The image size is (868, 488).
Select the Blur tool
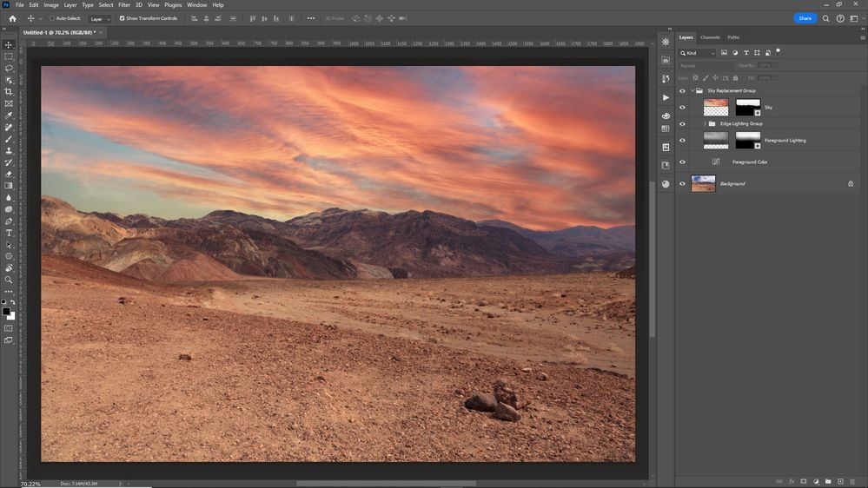(x=9, y=197)
